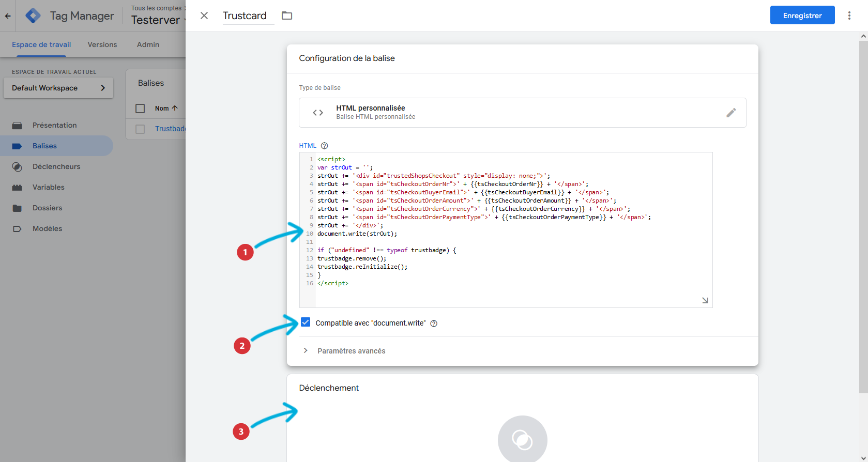This screenshot has height=462, width=868.
Task: Click the trigger placeholder circle icon
Action: click(522, 439)
